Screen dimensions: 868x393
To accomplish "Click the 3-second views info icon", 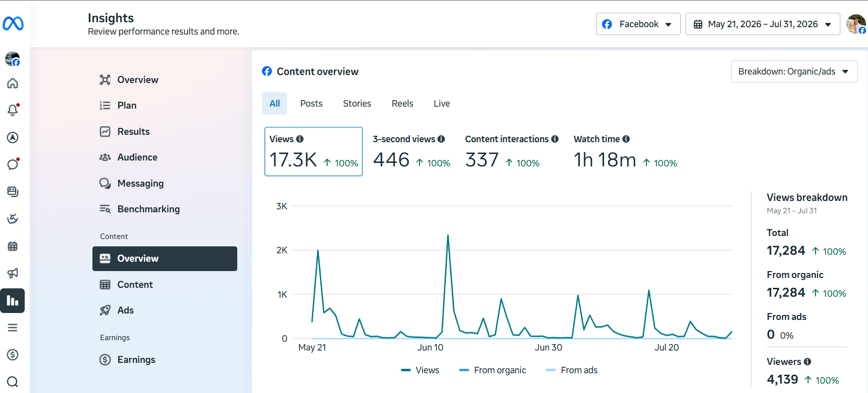I will (441, 139).
